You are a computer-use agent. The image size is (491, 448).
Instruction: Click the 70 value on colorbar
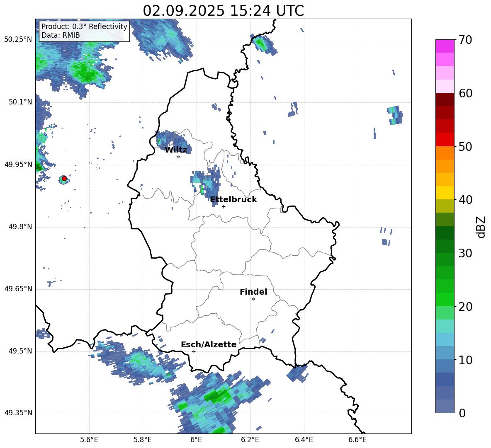pyautogui.click(x=465, y=40)
